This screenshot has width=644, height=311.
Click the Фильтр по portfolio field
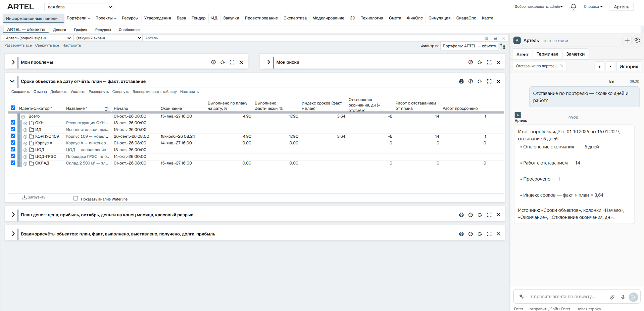469,46
